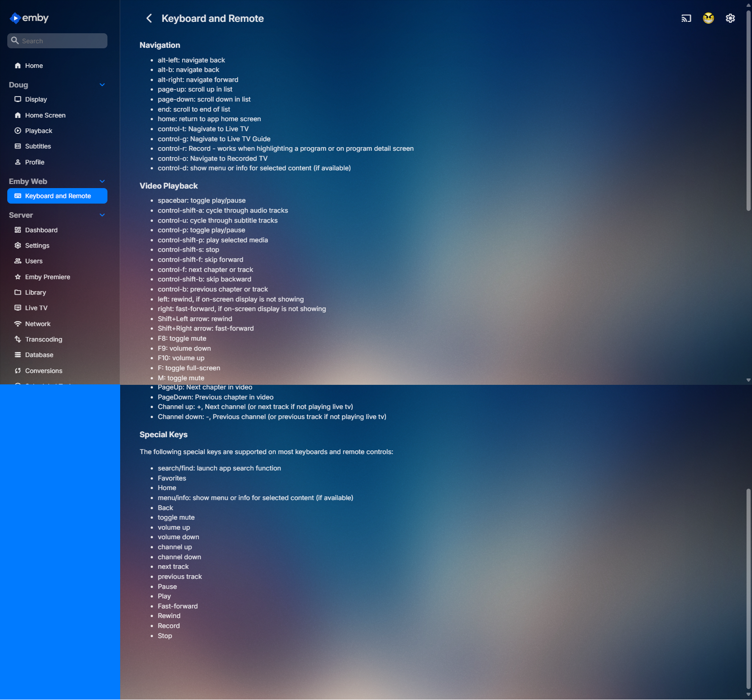Open Transcoding settings

(57, 339)
